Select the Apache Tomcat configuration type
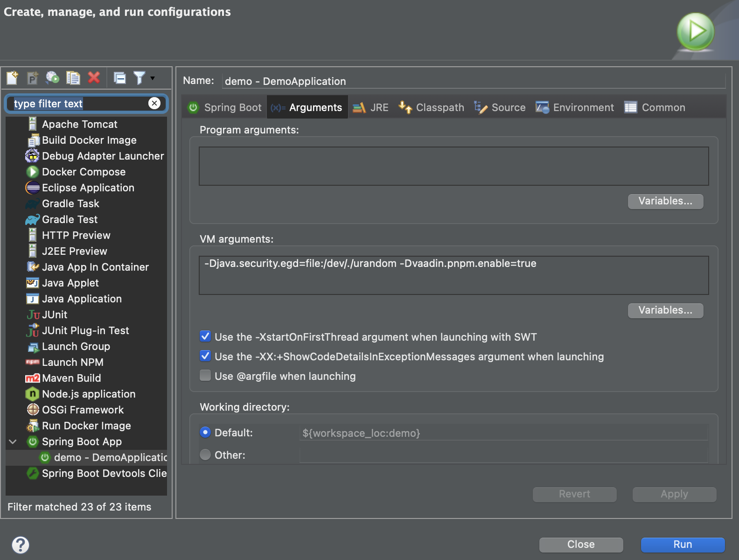The height and width of the screenshot is (560, 739). coord(80,124)
